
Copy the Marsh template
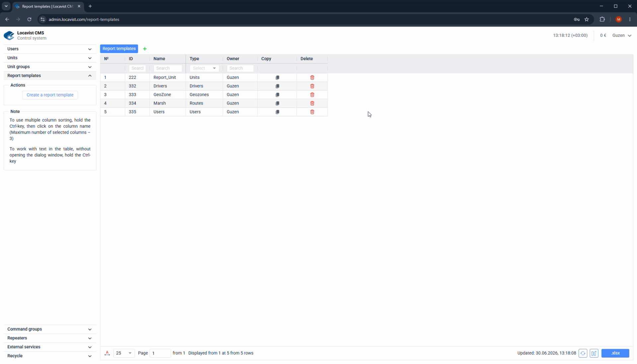tap(277, 103)
